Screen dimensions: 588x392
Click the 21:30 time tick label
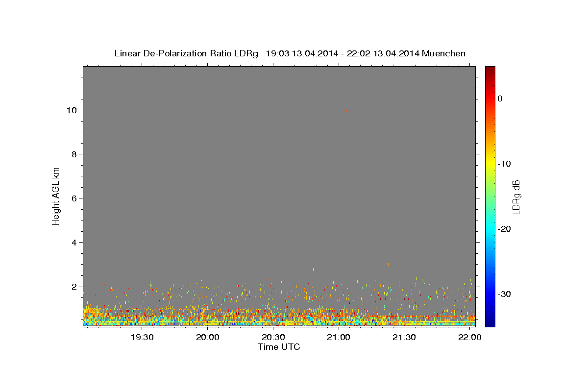pos(404,337)
